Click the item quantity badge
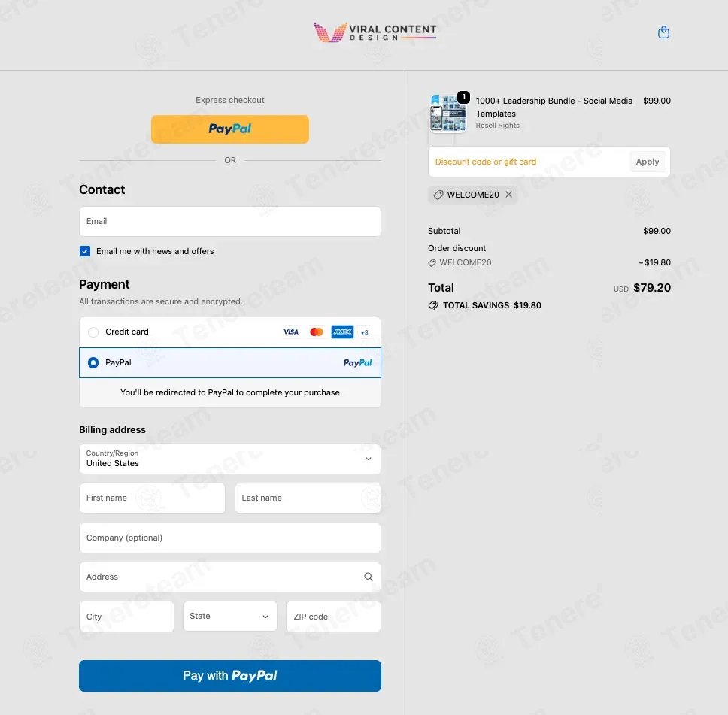 point(463,97)
